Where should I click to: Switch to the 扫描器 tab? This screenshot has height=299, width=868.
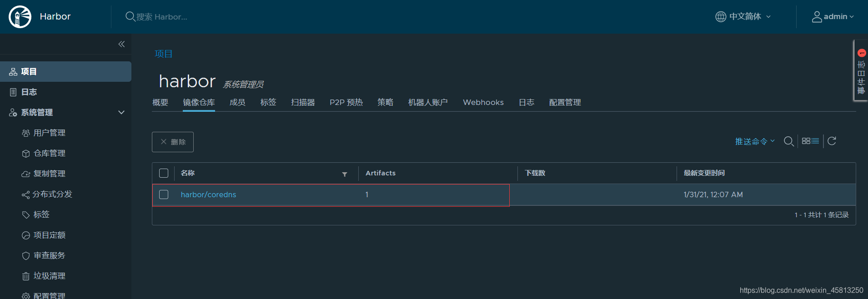tap(303, 102)
